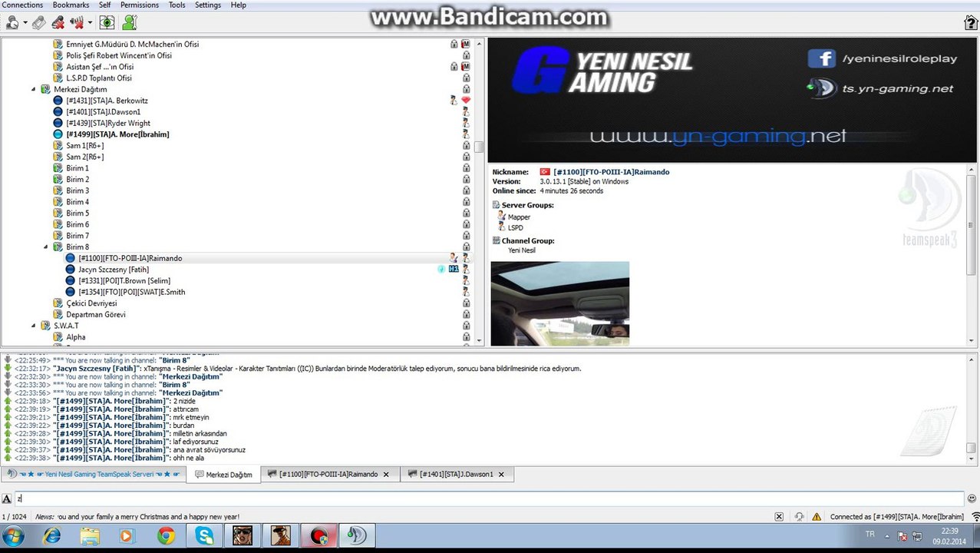Mute the speakers from the toolbar
980x553 pixels.
pyautogui.click(x=77, y=22)
